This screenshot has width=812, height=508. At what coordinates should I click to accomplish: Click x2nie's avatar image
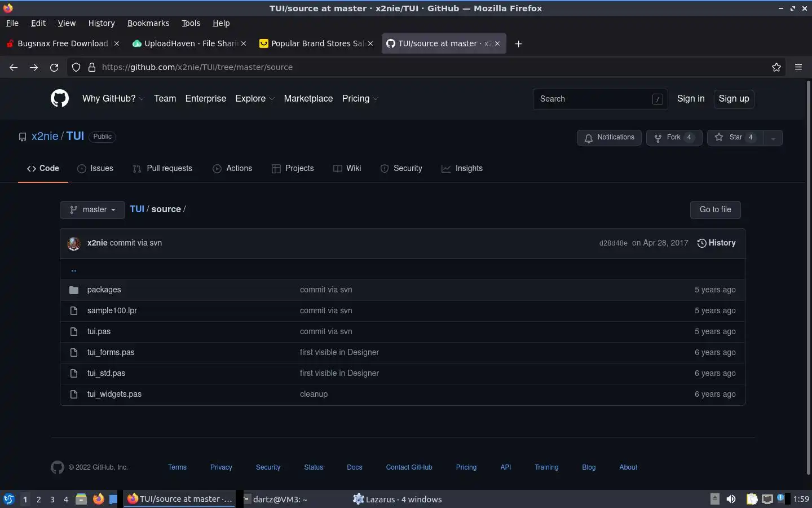pos(74,243)
